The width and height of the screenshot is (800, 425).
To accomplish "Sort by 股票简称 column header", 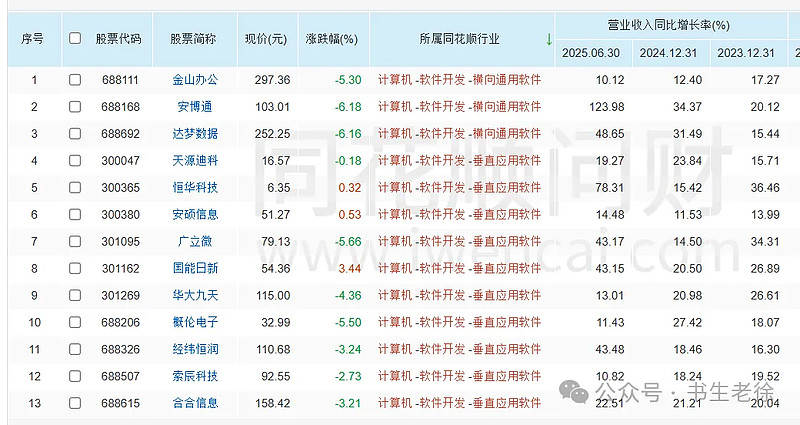I will (193, 39).
